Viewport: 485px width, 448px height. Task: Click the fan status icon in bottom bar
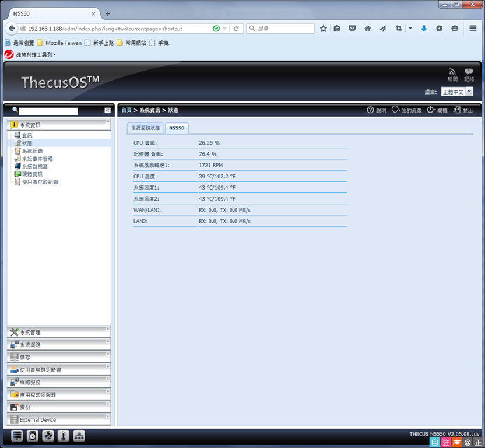click(48, 436)
